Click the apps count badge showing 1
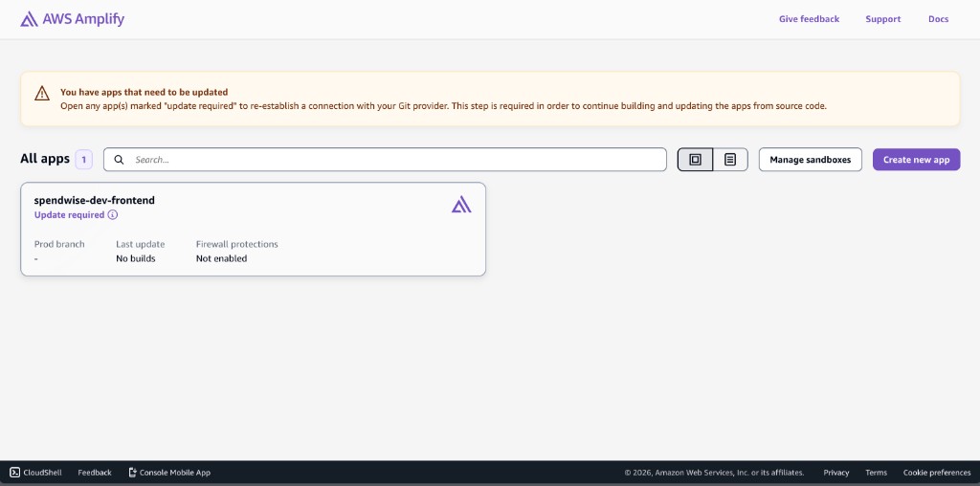This screenshot has width=980, height=486. (x=84, y=160)
